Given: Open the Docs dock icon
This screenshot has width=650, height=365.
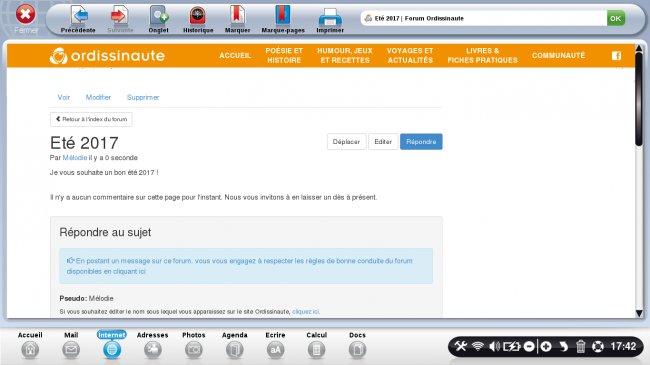Looking at the screenshot, I should pyautogui.click(x=357, y=350).
